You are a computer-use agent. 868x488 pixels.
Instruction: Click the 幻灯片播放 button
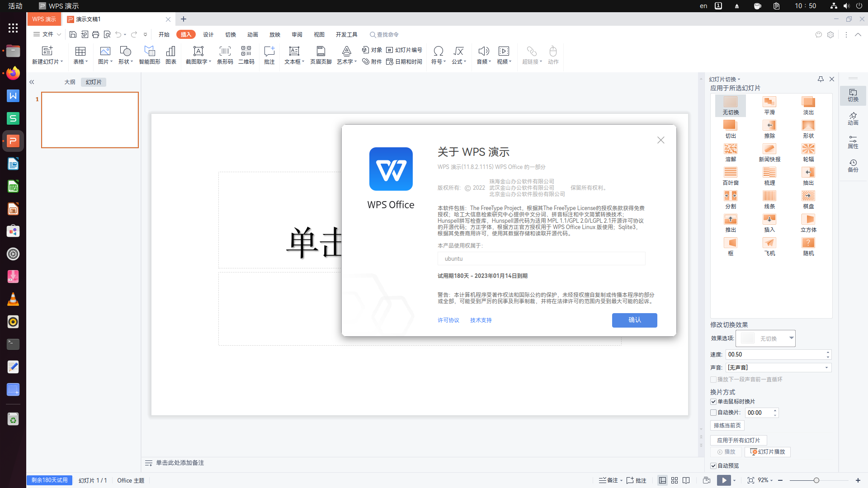click(768, 452)
